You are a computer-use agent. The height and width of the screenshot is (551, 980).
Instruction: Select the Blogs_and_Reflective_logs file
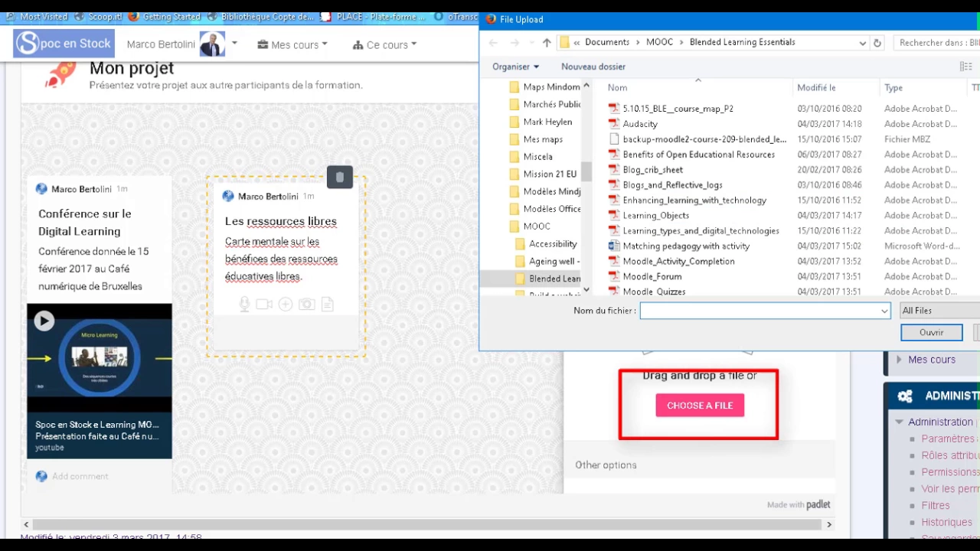tap(672, 185)
